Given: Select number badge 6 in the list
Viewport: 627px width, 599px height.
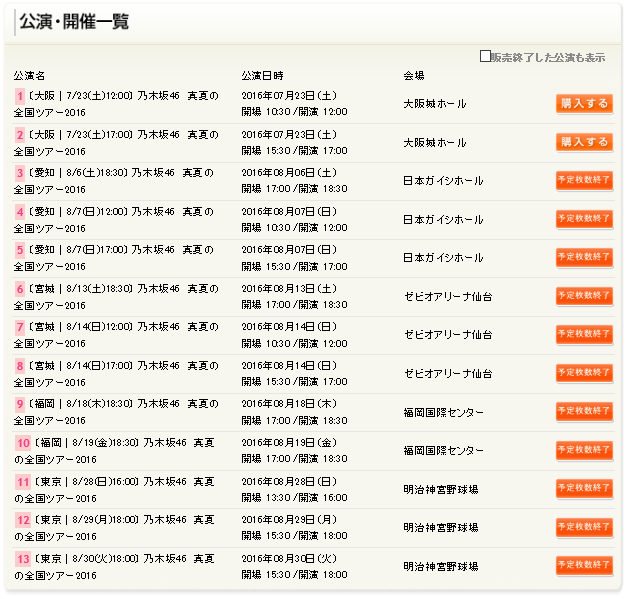Looking at the screenshot, I should click(x=20, y=289).
